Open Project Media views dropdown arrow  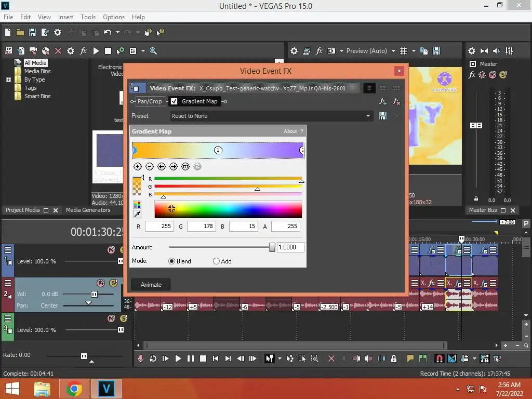point(143,51)
